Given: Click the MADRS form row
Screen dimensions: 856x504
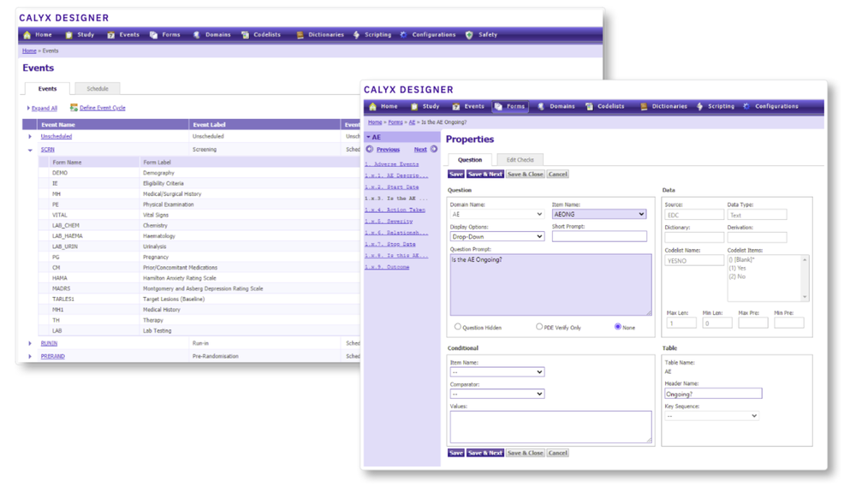Looking at the screenshot, I should pos(199,288).
